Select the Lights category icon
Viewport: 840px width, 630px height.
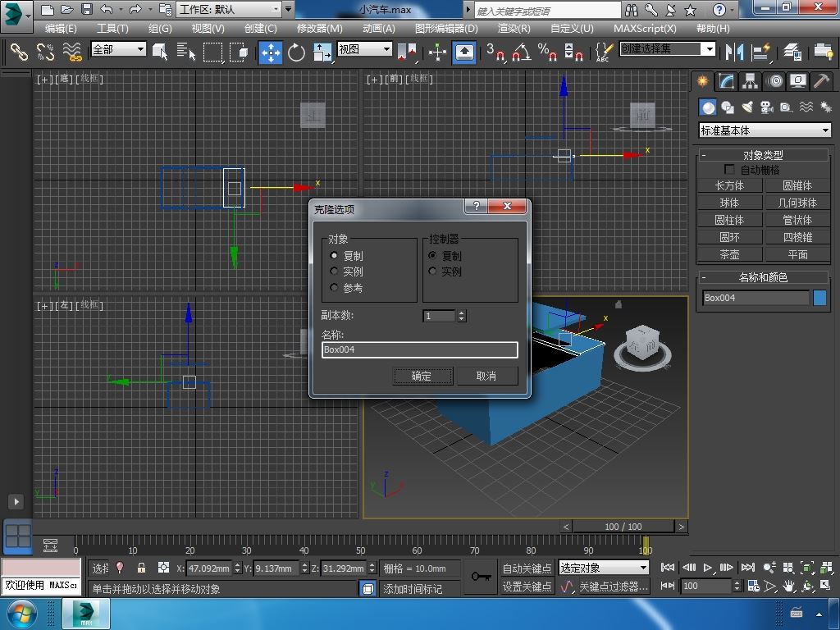click(x=747, y=107)
